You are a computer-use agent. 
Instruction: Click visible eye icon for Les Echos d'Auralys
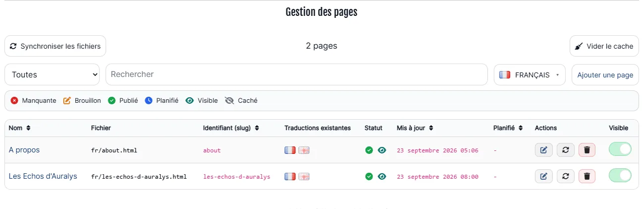click(x=382, y=176)
